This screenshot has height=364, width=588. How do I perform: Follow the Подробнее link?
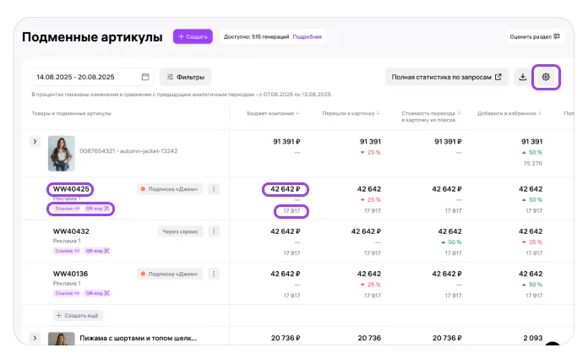point(308,37)
